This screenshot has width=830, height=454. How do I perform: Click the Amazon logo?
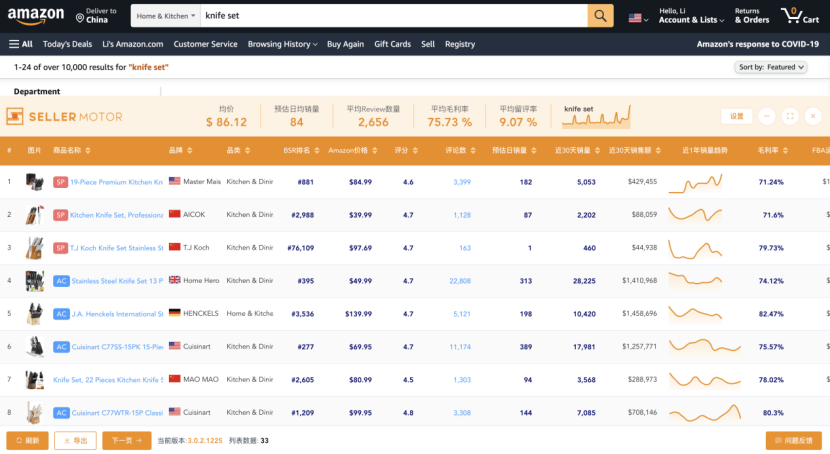pyautogui.click(x=39, y=16)
